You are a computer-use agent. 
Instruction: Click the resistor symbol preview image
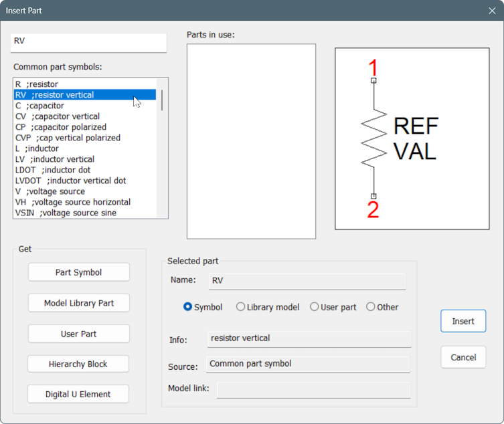[x=412, y=138]
